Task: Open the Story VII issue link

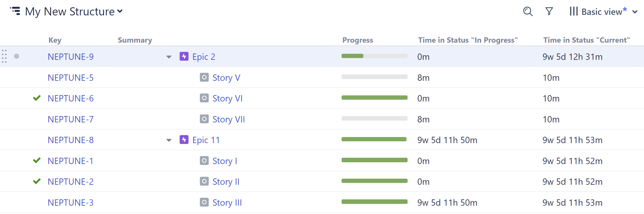Action: tap(228, 119)
